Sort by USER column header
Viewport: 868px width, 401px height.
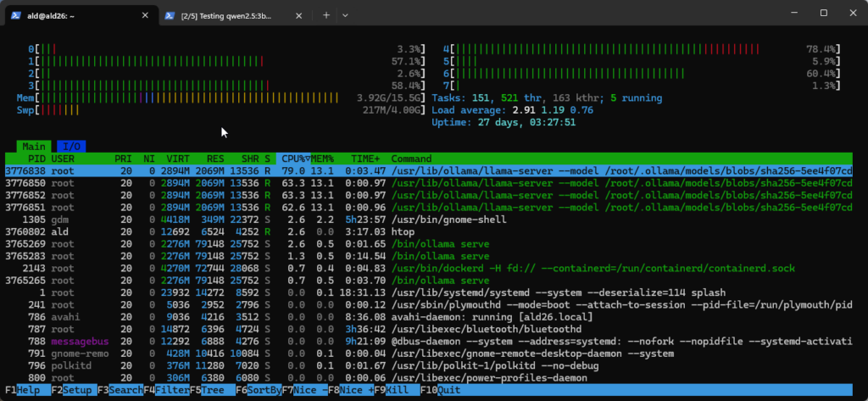63,159
